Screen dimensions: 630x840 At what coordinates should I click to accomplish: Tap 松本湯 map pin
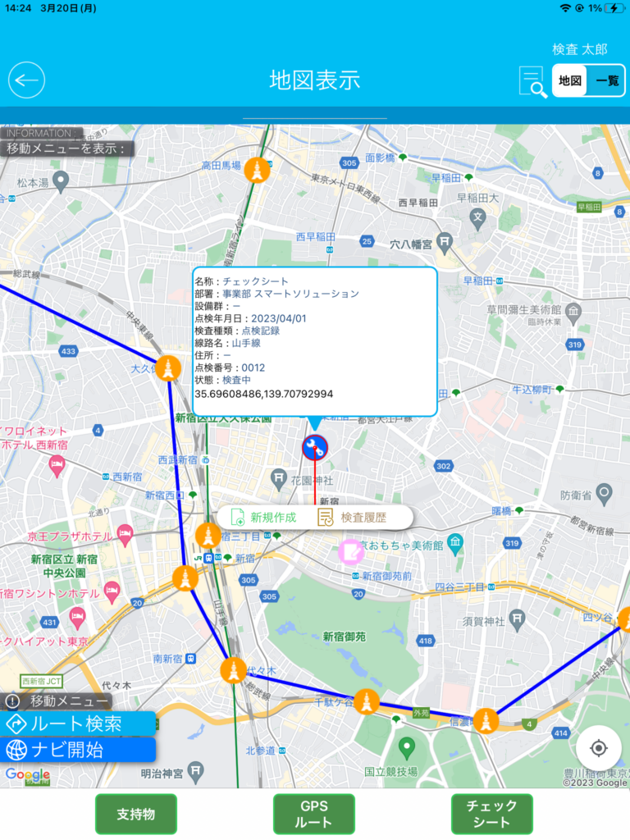(x=61, y=182)
